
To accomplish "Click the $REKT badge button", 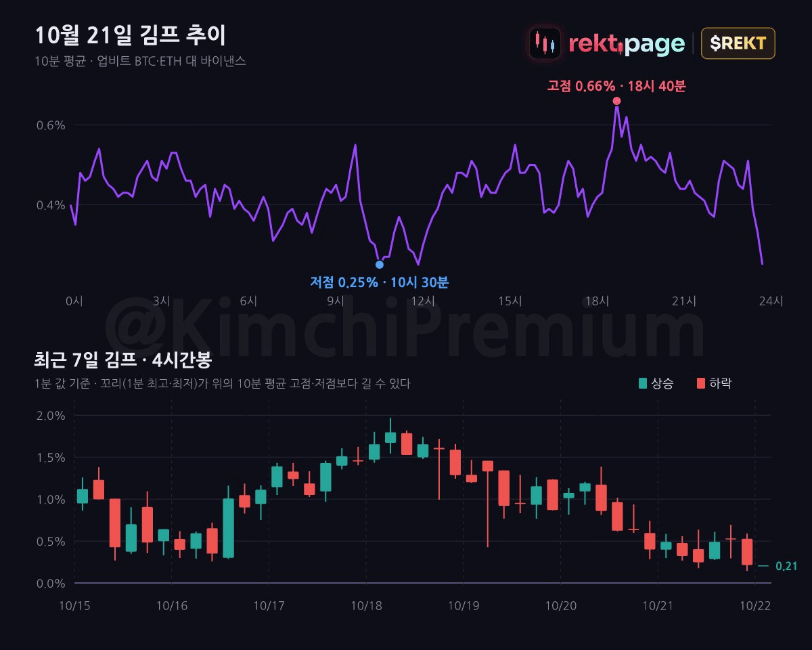I will [x=738, y=43].
